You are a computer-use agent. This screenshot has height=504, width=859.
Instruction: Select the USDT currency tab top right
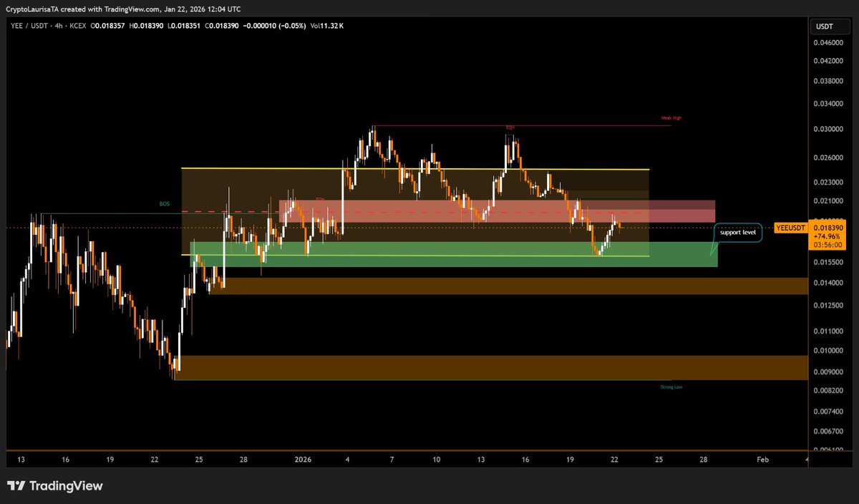coord(825,26)
